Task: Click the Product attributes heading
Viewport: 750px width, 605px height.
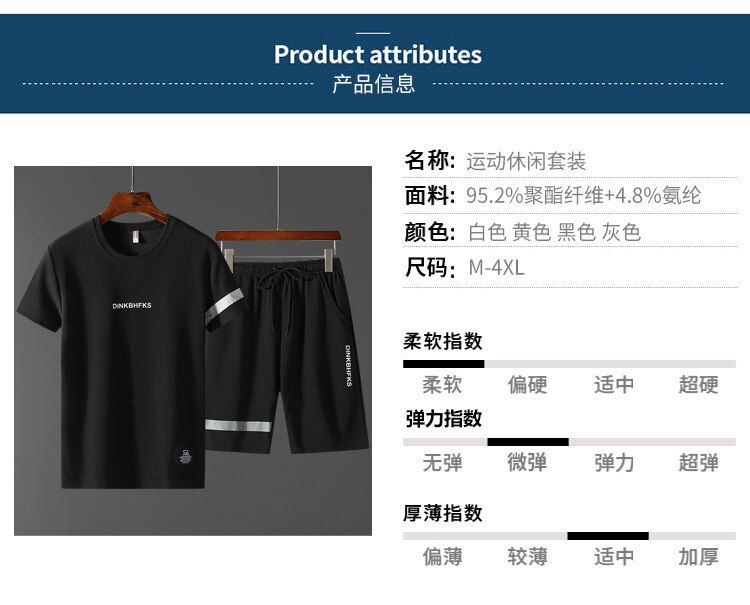Action: 377,54
